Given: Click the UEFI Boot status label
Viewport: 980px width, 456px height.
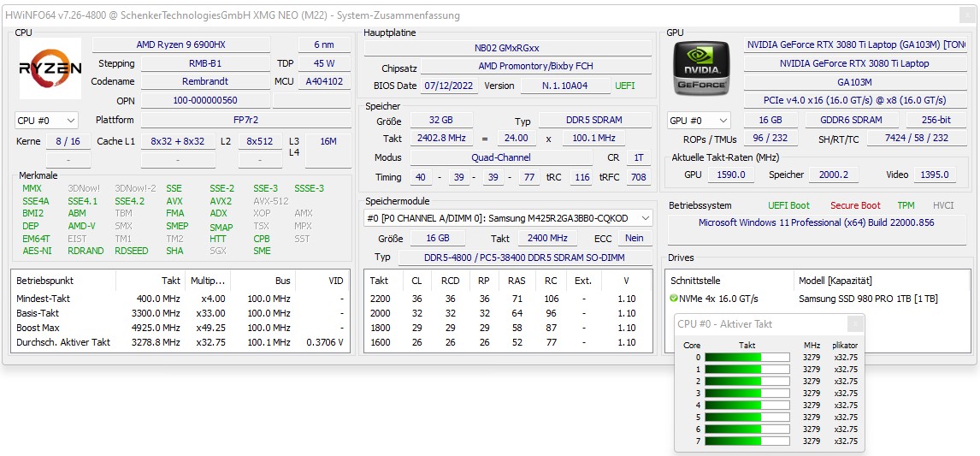Looking at the screenshot, I should (x=788, y=205).
